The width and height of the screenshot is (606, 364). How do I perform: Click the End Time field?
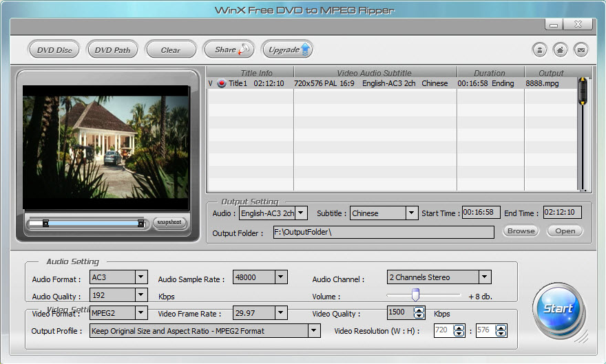click(x=563, y=213)
